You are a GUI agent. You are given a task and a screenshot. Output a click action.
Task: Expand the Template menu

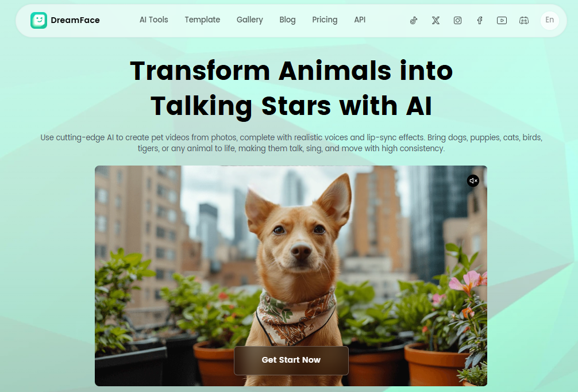[x=202, y=20]
